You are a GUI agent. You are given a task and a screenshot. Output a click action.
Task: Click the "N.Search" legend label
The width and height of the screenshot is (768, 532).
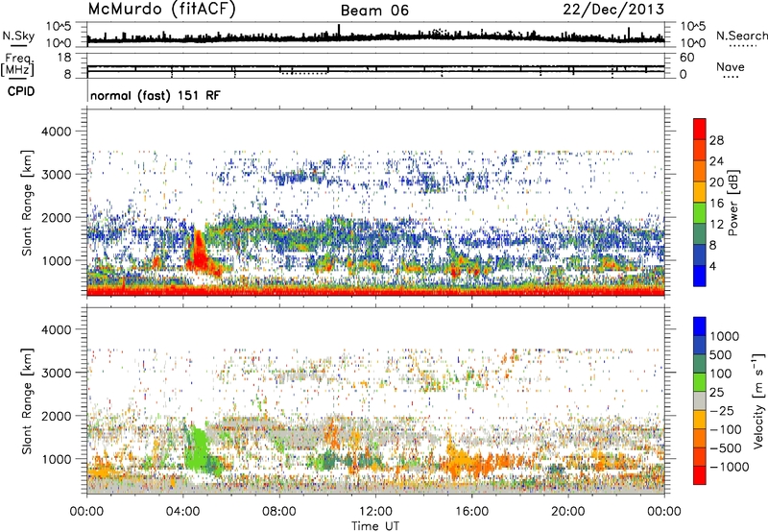coord(742,36)
